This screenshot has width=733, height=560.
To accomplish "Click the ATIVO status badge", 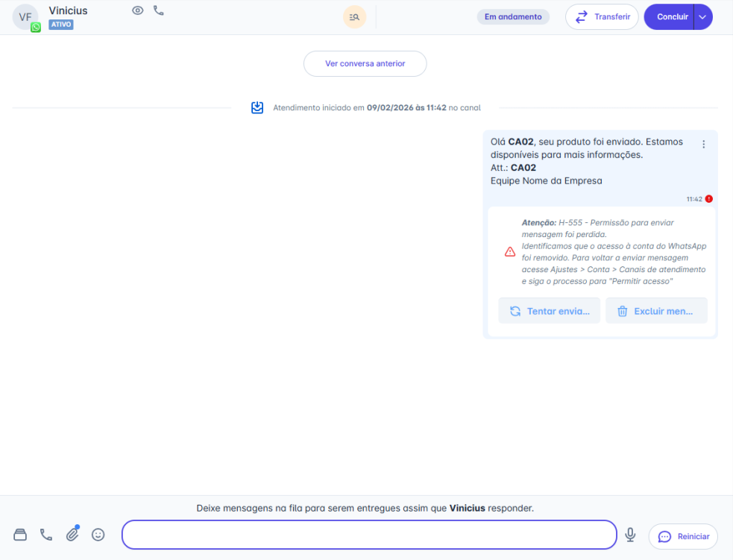I will click(61, 25).
